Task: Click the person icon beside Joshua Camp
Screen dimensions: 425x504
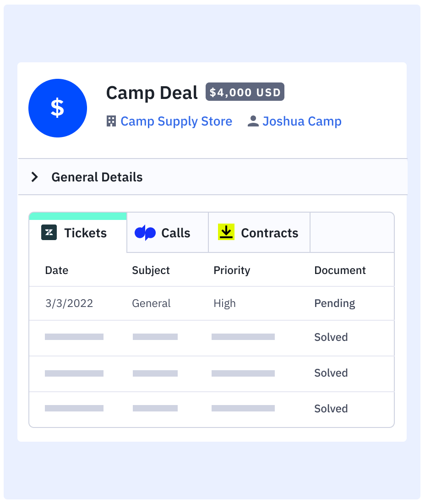Action: tap(253, 121)
